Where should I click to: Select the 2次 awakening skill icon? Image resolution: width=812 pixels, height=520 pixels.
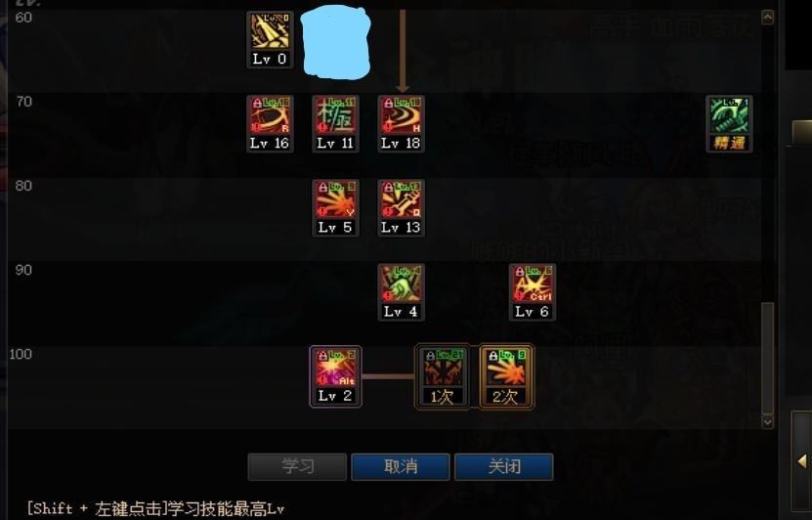(x=506, y=376)
